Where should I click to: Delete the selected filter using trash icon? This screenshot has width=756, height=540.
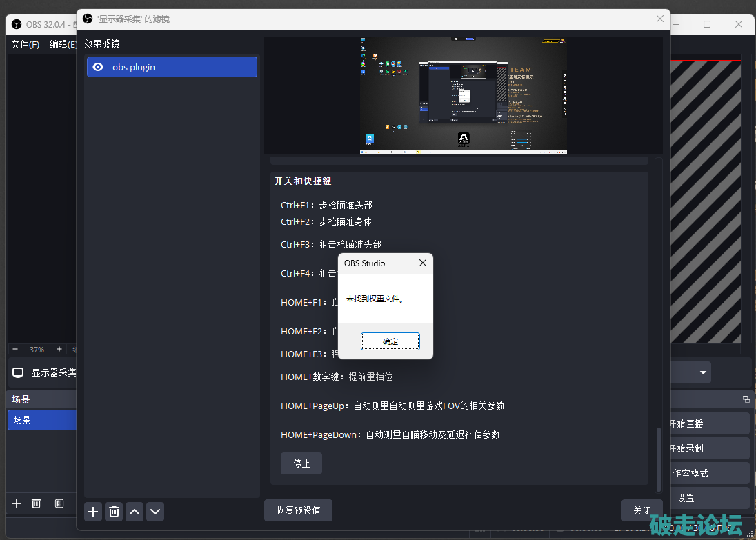point(114,512)
